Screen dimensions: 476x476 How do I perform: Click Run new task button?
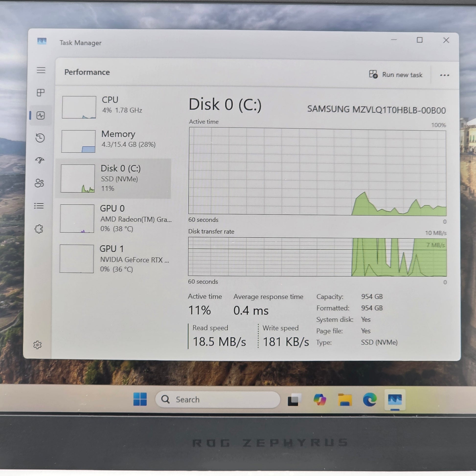coord(396,74)
